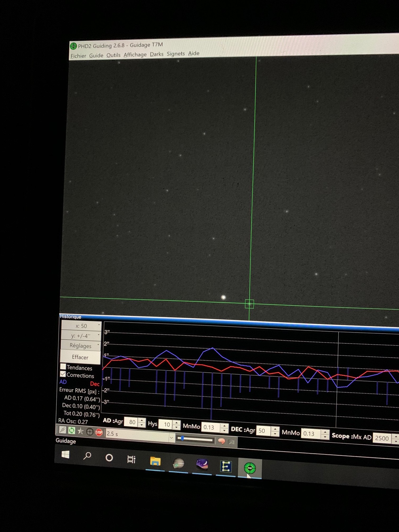Viewport: 399px width, 532px height.
Task: Open the Outils menu
Action: (x=113, y=55)
